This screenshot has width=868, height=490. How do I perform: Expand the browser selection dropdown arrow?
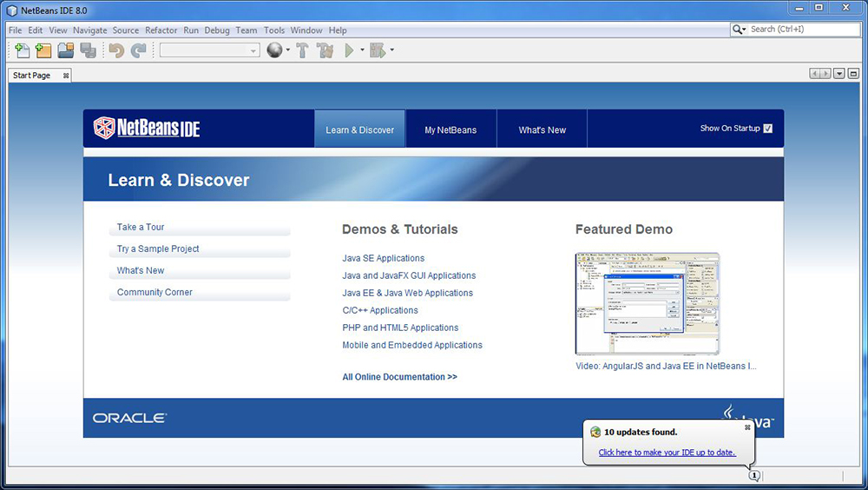point(288,50)
